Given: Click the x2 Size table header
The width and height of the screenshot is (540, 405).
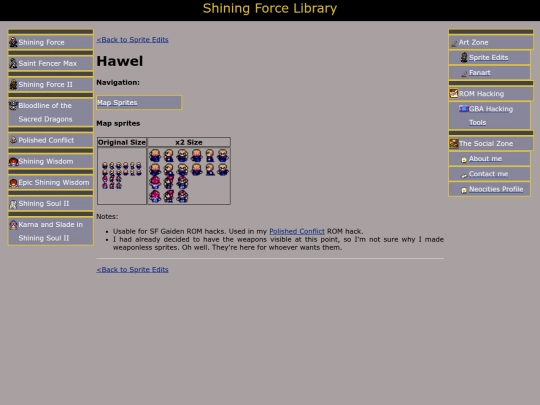Looking at the screenshot, I should pos(189,142).
